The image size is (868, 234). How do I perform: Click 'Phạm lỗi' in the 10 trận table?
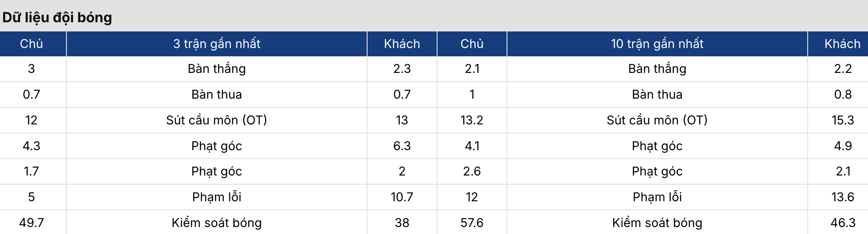click(x=657, y=197)
